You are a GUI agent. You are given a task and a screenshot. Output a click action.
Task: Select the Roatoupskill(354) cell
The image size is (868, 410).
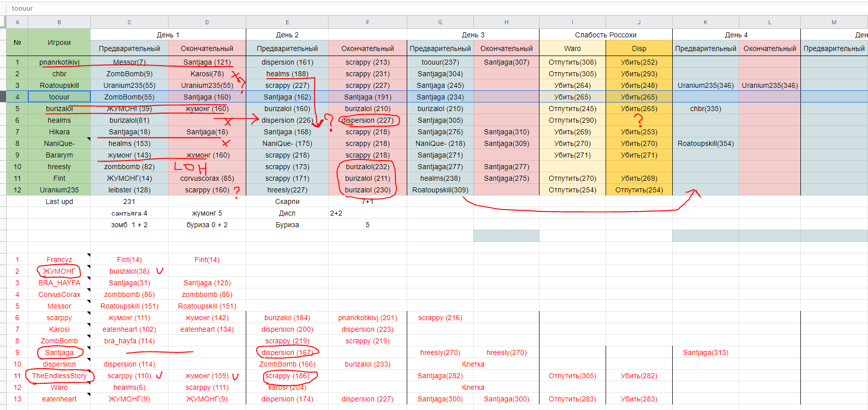click(x=706, y=143)
